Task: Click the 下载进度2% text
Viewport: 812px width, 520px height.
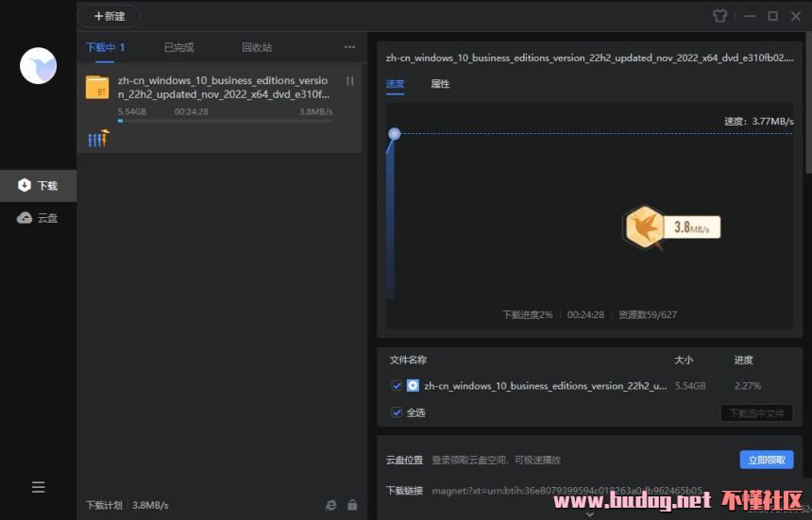Action: tap(527, 314)
